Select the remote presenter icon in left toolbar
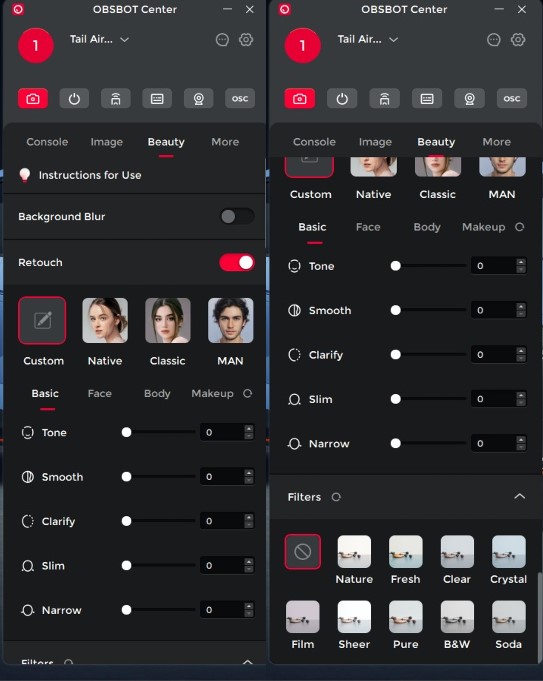The image size is (543, 681). click(x=116, y=99)
